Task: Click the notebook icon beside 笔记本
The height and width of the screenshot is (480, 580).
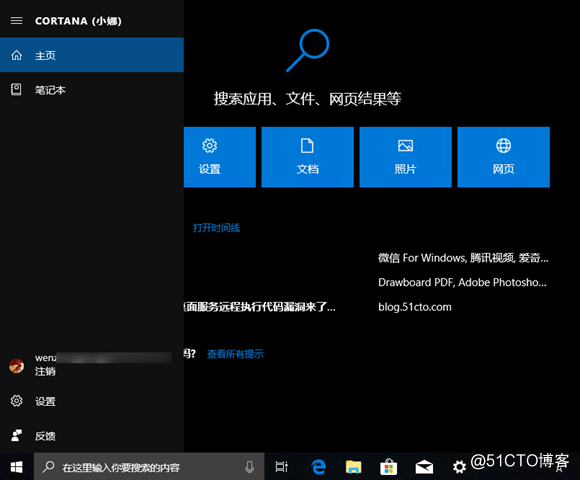Action: click(x=16, y=89)
